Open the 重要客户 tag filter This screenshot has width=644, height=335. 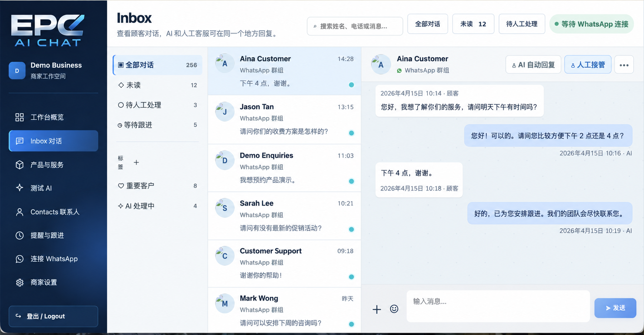click(x=158, y=186)
